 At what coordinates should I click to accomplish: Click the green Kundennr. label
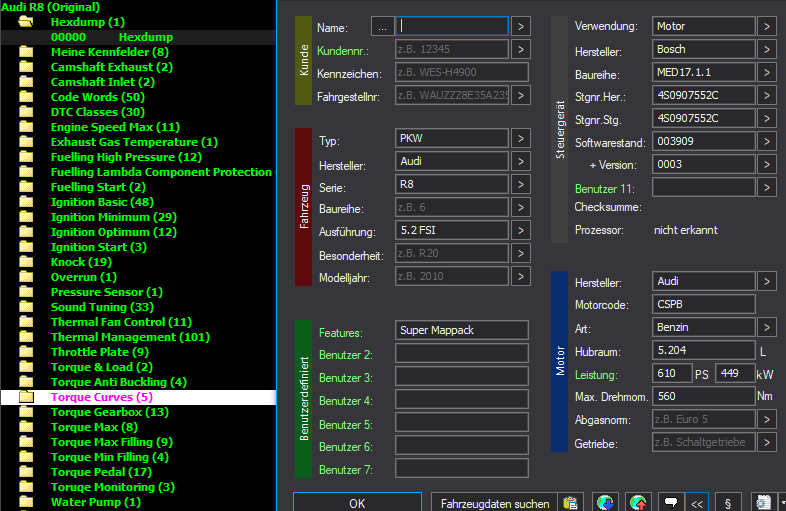(x=343, y=51)
